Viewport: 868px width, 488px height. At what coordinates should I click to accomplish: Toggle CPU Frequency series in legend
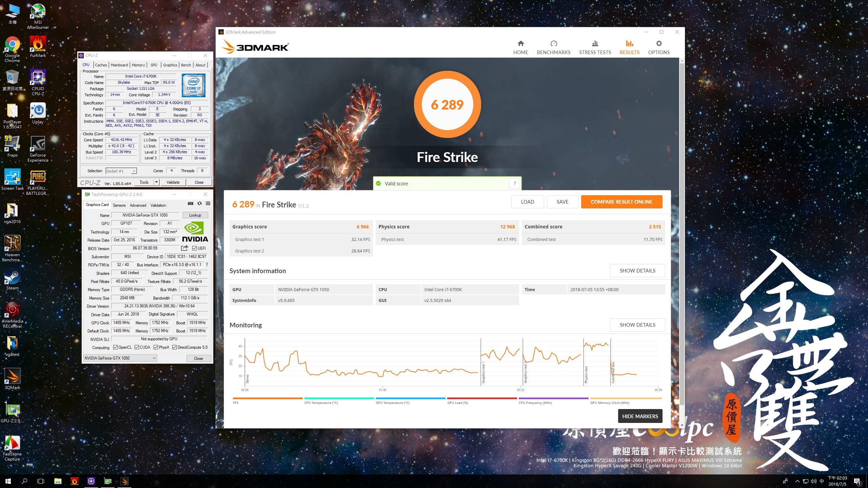click(x=554, y=401)
